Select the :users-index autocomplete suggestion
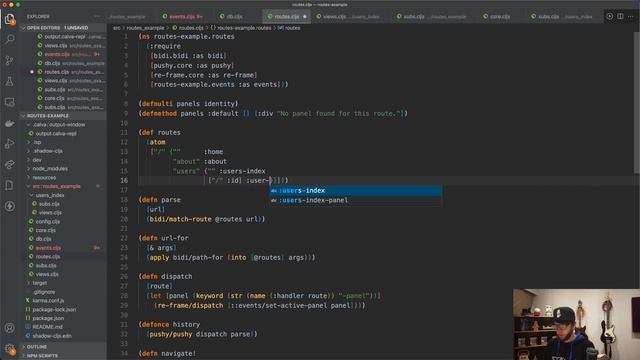The height and width of the screenshot is (360, 640). (356, 191)
